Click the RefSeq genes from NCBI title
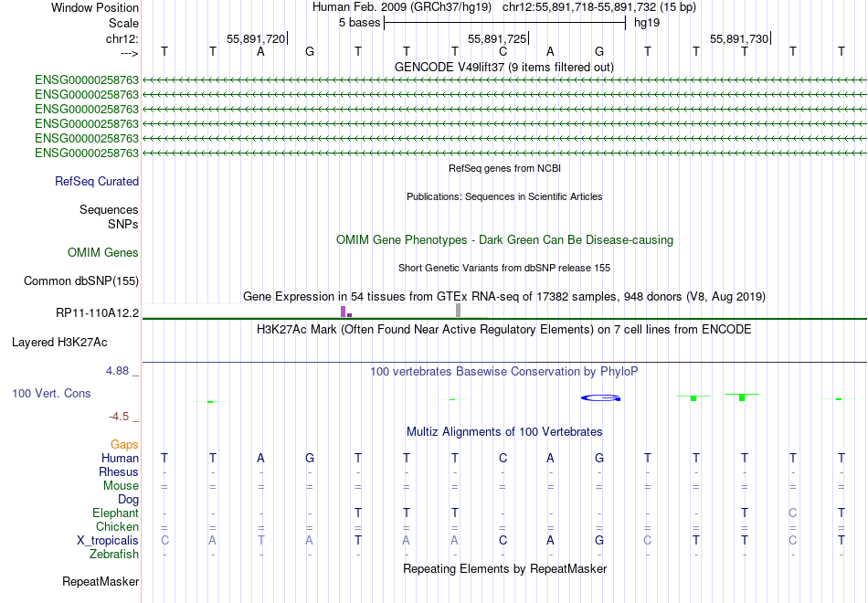The height and width of the screenshot is (603, 868). point(505,168)
